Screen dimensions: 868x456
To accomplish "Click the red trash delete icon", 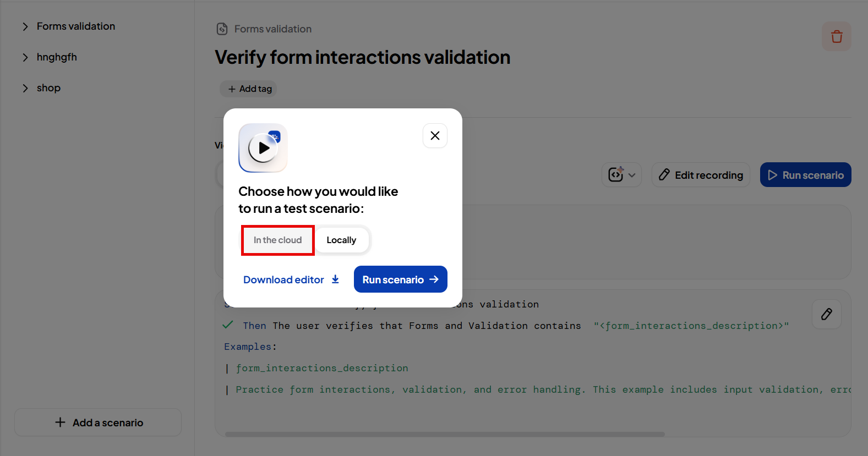I will point(837,36).
